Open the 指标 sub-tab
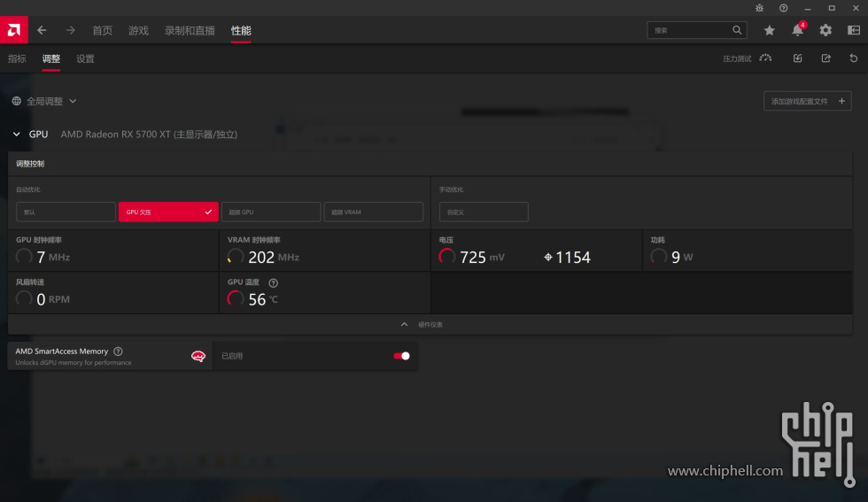 tap(17, 58)
